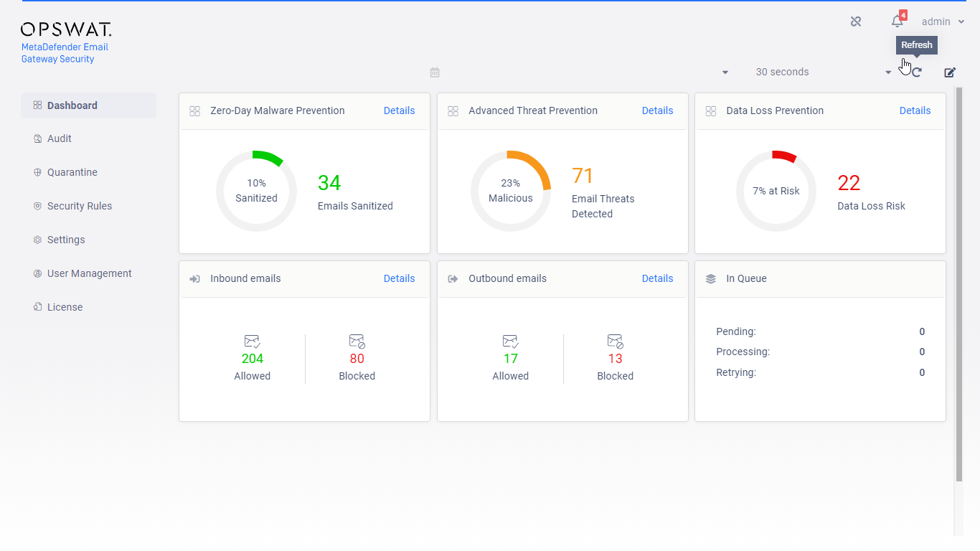Click the Data Loss Prevention grid icon

tap(711, 111)
